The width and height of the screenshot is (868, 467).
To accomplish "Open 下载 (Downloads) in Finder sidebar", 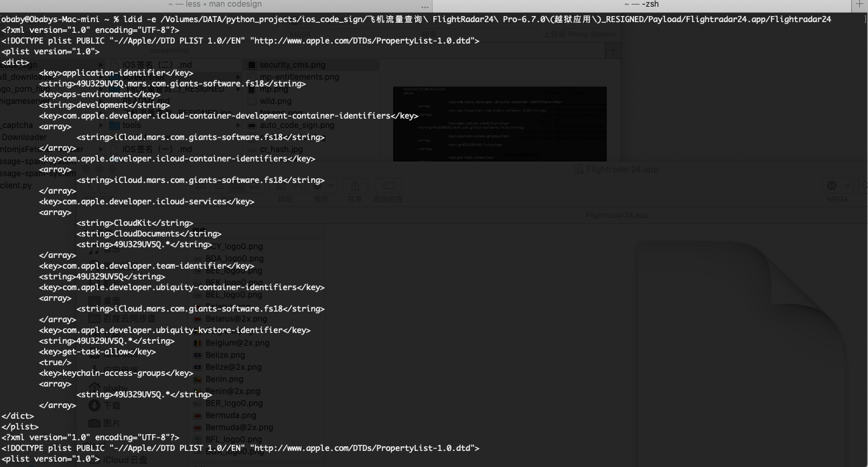I will (x=104, y=406).
